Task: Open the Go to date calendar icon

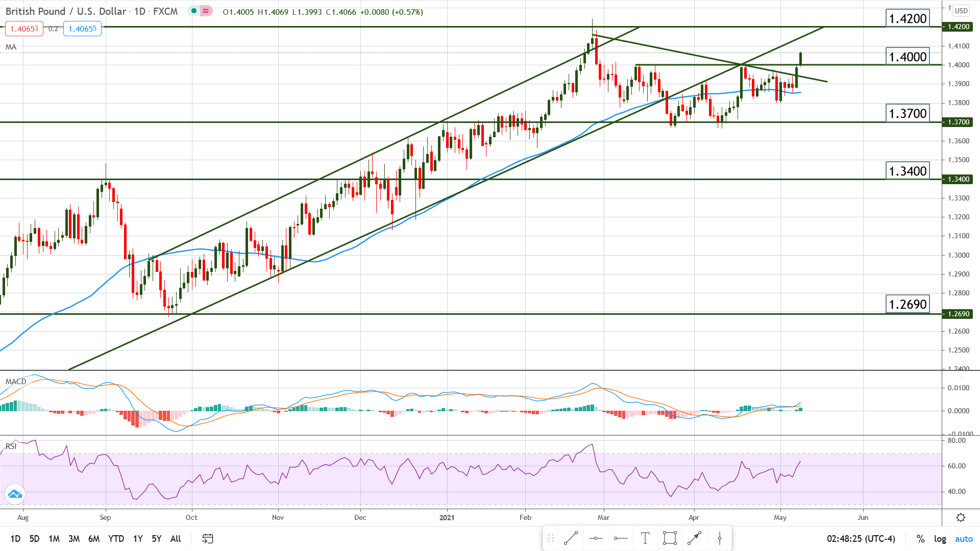Action: click(x=207, y=539)
